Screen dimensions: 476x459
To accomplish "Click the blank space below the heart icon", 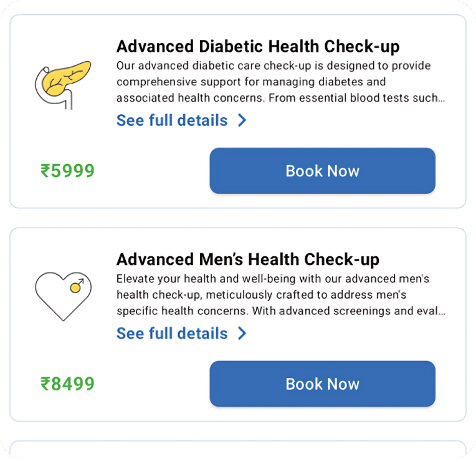I will point(62,347).
